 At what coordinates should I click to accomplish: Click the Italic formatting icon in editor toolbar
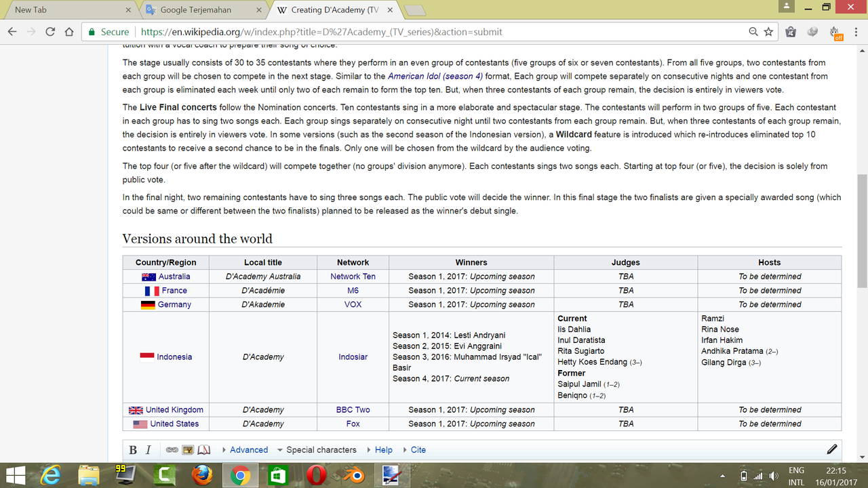pos(148,450)
